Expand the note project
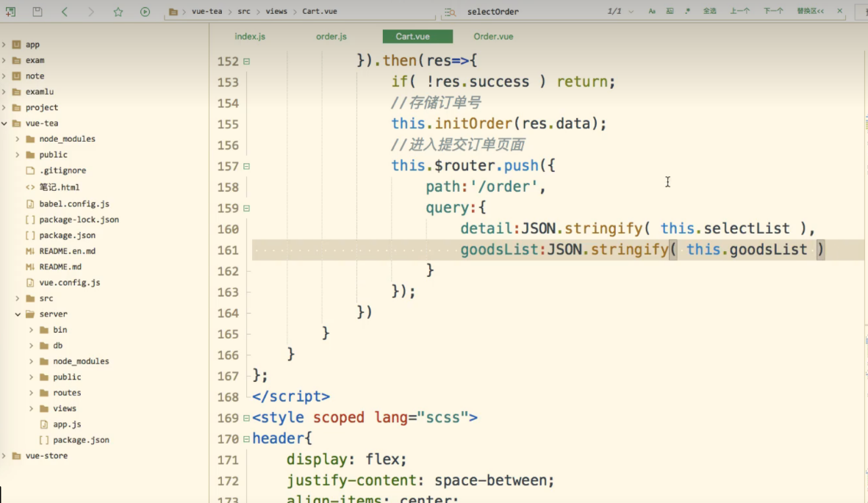 pyautogui.click(x=4, y=76)
